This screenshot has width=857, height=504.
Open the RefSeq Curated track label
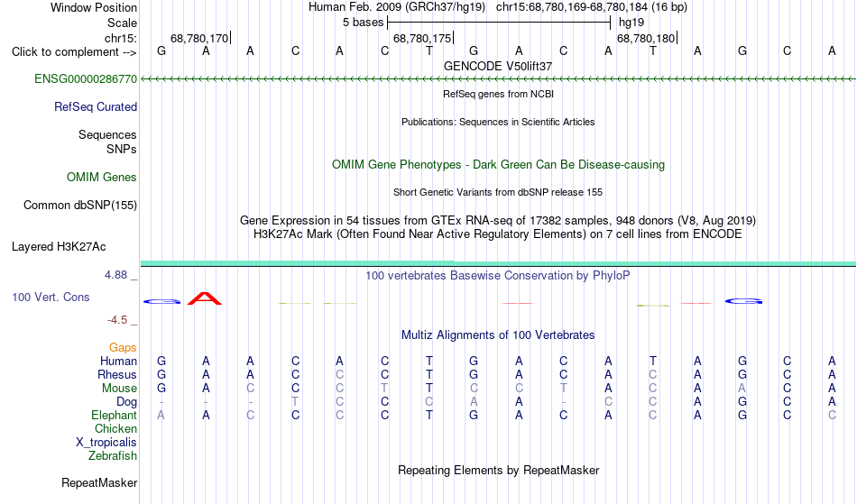[96, 107]
